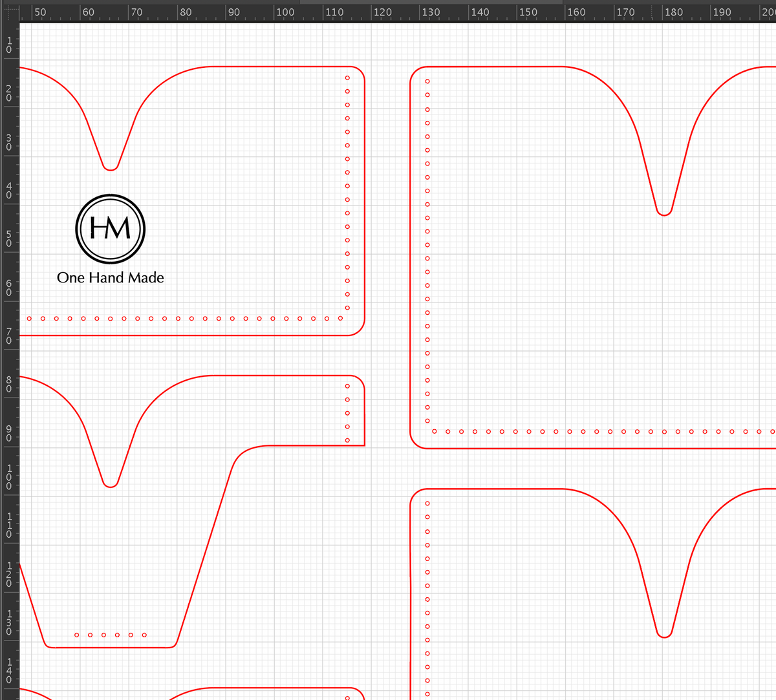This screenshot has width=776, height=700.
Task: Click the 160 mark on horizontal ruler
Action: click(x=576, y=12)
